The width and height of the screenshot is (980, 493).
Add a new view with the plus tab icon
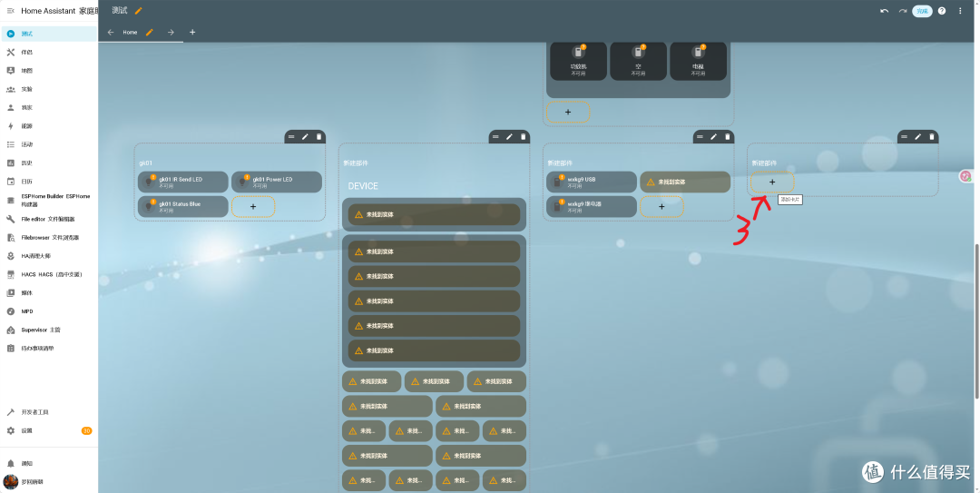coord(192,32)
